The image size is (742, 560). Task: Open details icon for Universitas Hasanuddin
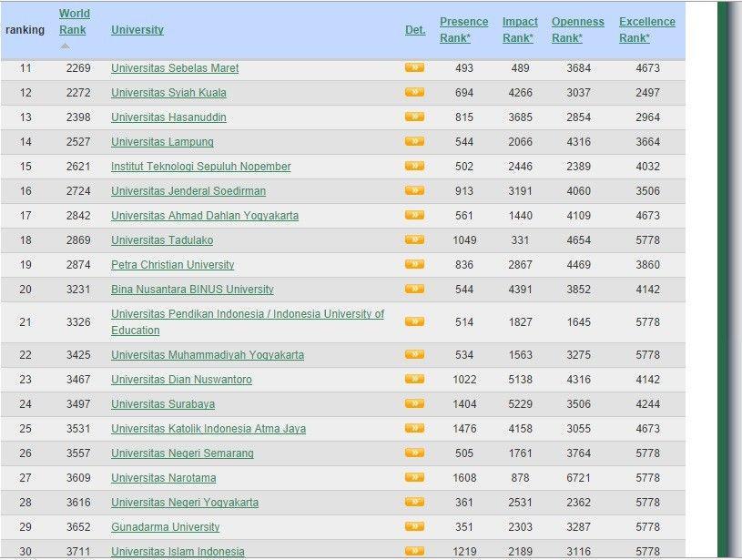tap(414, 117)
